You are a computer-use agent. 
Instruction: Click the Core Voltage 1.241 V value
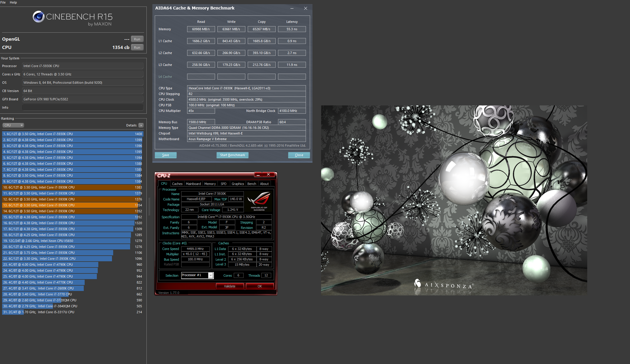tap(233, 210)
